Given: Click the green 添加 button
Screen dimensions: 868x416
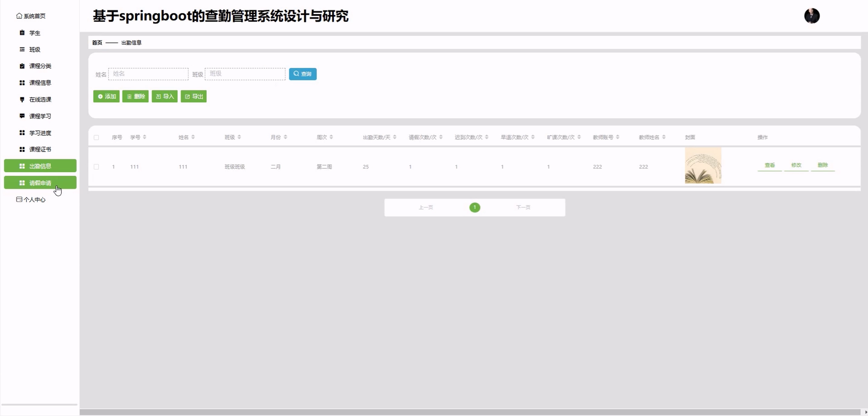Looking at the screenshot, I should point(107,96).
